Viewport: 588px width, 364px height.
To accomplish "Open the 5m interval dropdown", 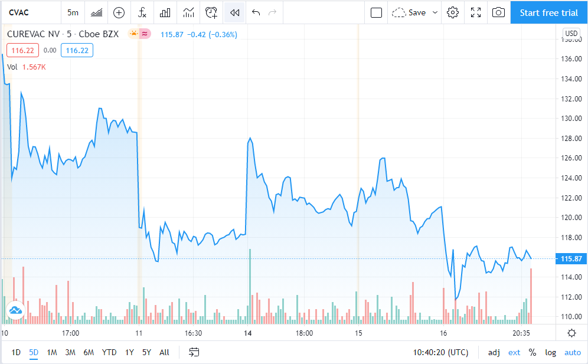I will tap(73, 12).
